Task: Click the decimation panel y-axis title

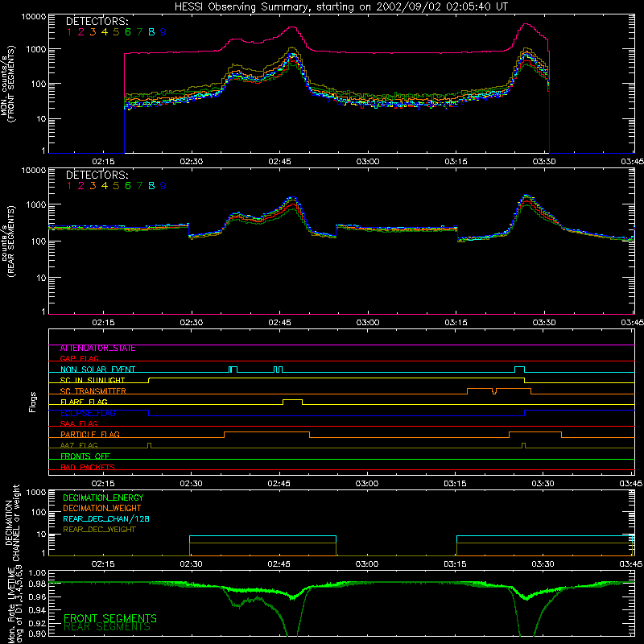Action: pos(12,522)
